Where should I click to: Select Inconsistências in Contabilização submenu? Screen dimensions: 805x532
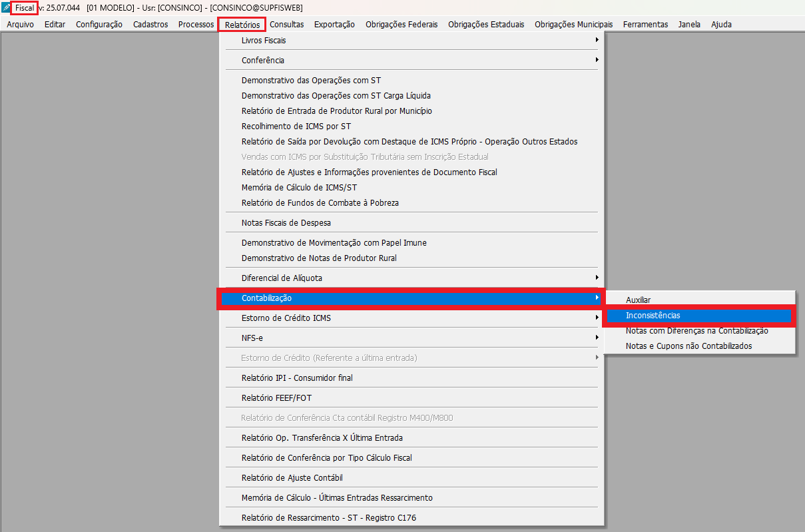coord(699,316)
